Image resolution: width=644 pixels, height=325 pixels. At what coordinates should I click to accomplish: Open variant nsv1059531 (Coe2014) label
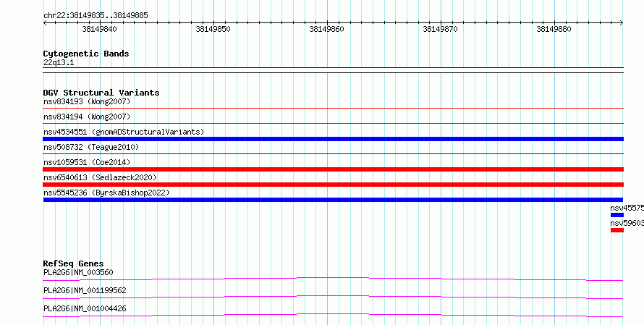tap(87, 162)
